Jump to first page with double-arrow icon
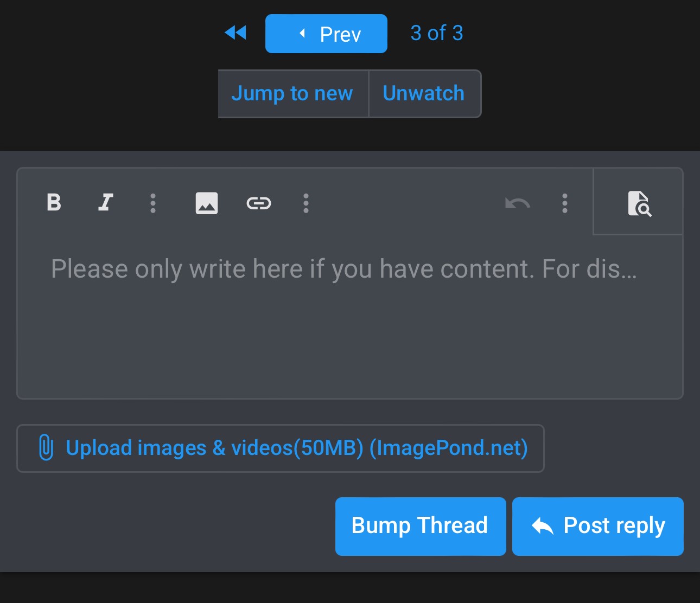The image size is (700, 603). point(236,33)
